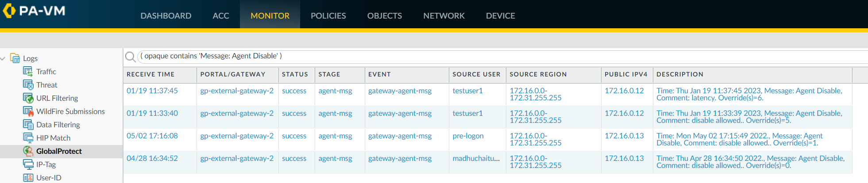Image resolution: width=868 pixels, height=183 pixels.
Task: Click the Description column header
Action: coord(679,74)
